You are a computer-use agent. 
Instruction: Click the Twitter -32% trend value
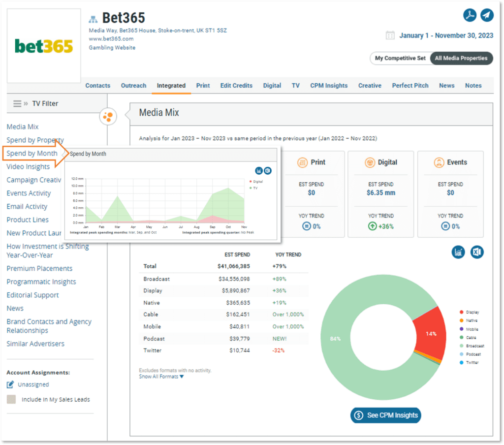coord(279,350)
